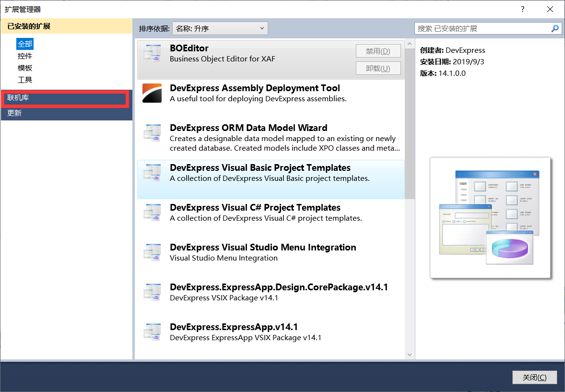Select DevExpress.ExpressApp.Design.CorePackage.v14.1 title
The height and width of the screenshot is (392, 565).
pos(279,287)
